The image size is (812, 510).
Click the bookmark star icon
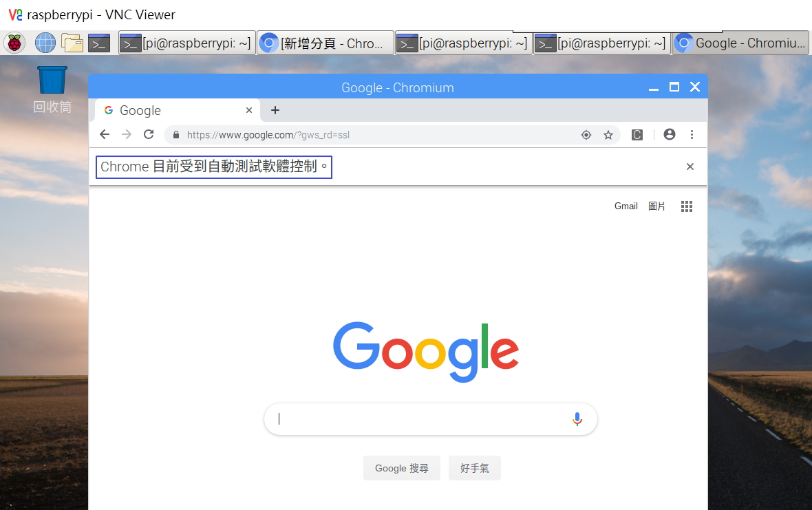tap(608, 134)
